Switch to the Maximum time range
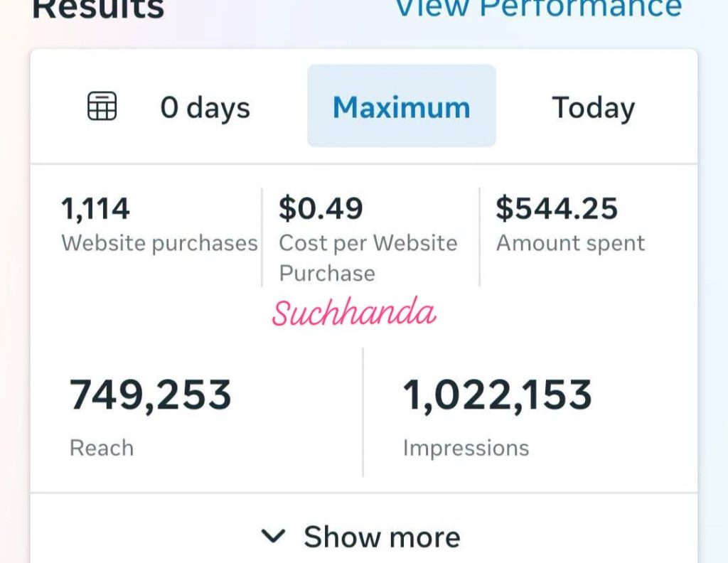728x563 pixels. [x=402, y=106]
